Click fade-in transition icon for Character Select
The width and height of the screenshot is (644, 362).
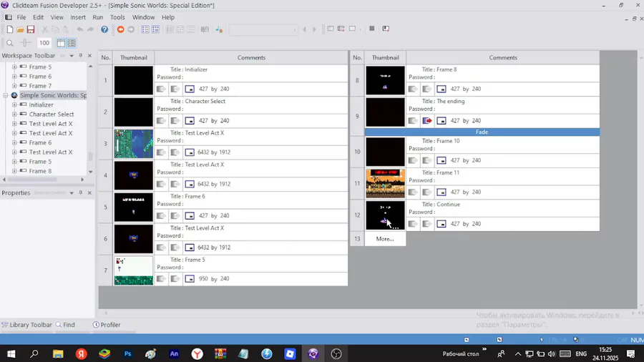coord(161,121)
